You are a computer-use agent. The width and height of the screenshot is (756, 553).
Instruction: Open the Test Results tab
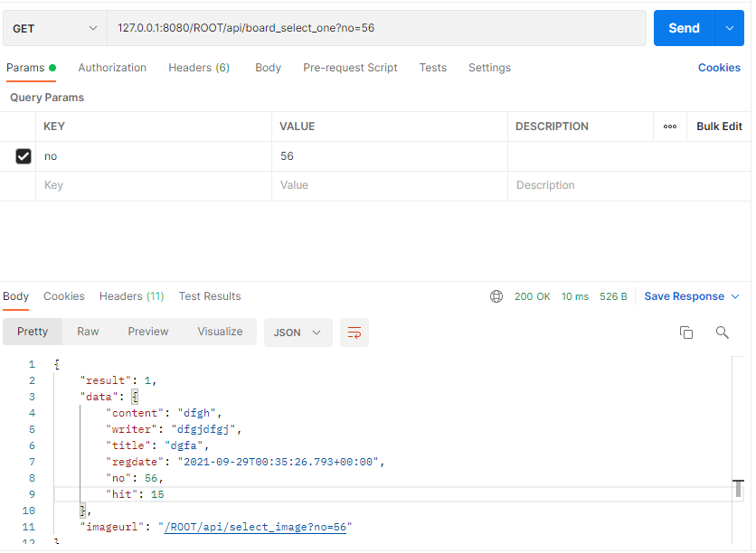coord(210,296)
